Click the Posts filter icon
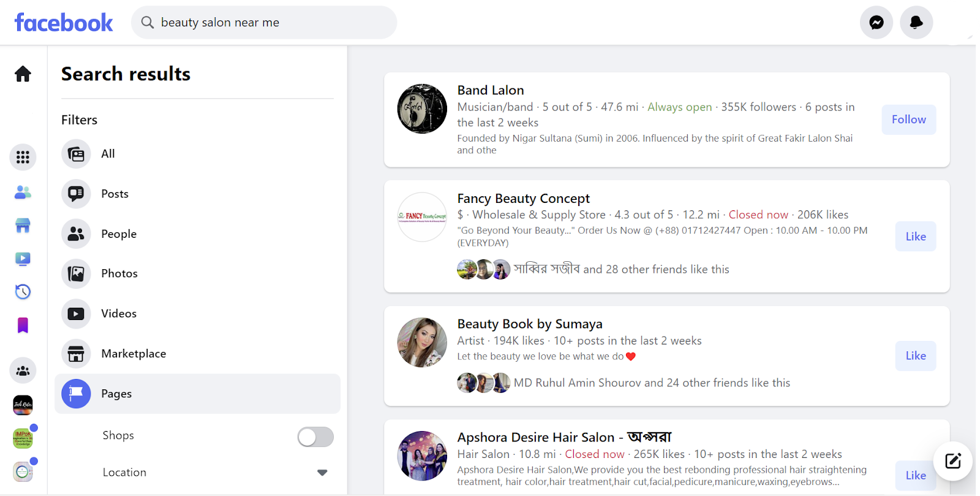Screen dimensions: 980x496 [76, 194]
